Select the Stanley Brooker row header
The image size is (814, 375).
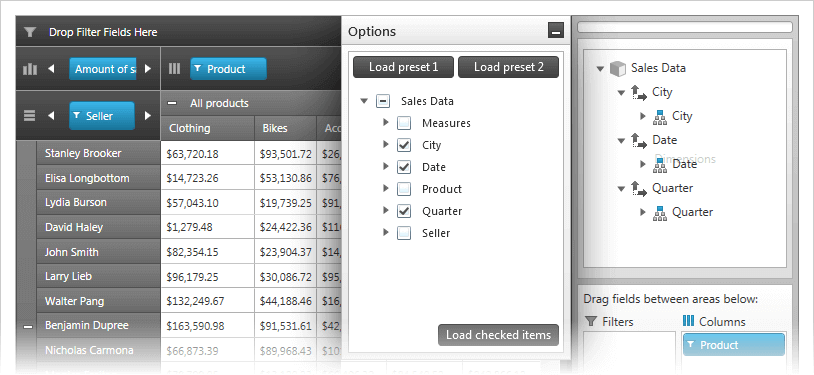tap(99, 153)
